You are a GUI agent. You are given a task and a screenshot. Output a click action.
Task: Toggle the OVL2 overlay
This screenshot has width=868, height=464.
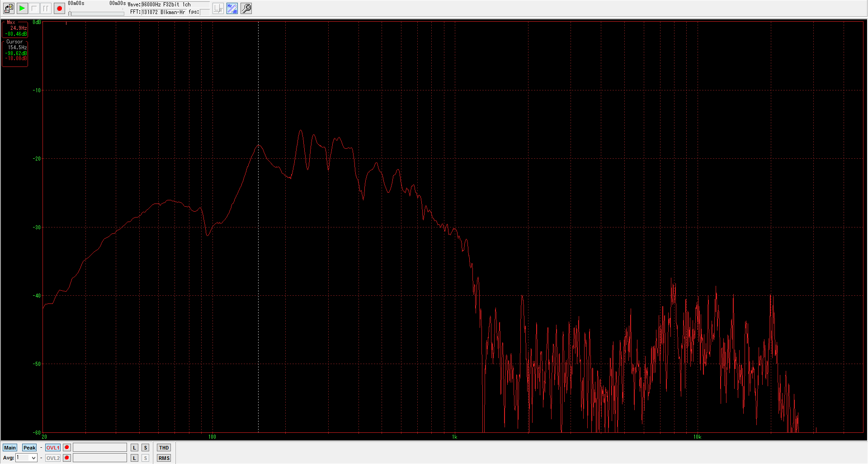pos(53,458)
